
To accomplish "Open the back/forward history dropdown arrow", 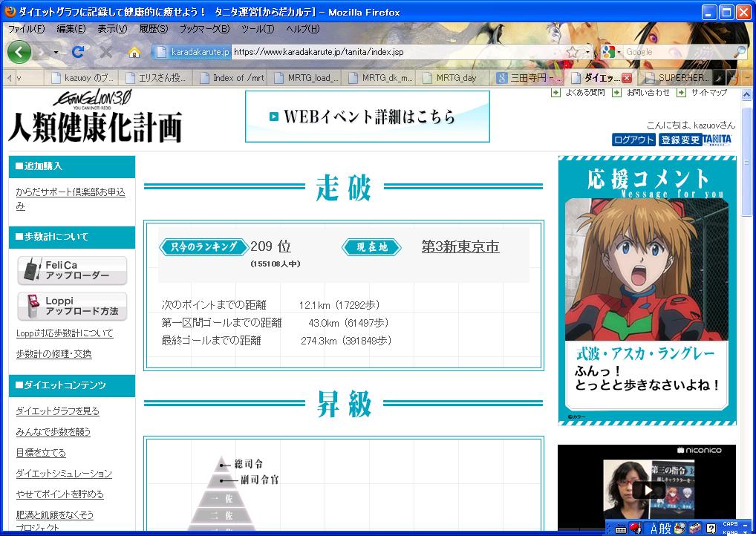I will 56,52.
